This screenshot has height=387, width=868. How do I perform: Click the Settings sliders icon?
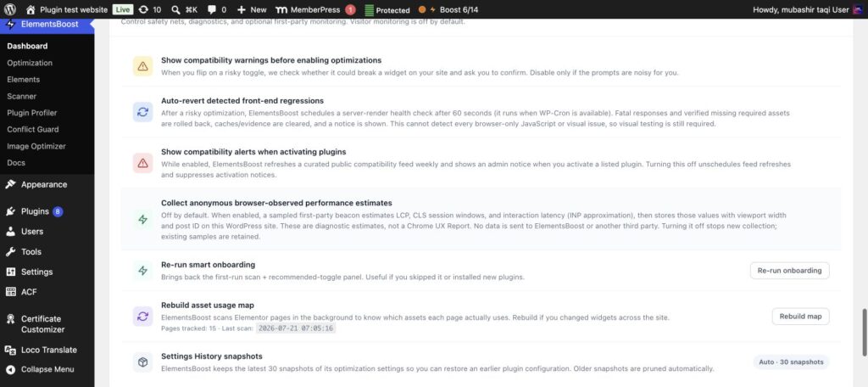[x=10, y=272]
